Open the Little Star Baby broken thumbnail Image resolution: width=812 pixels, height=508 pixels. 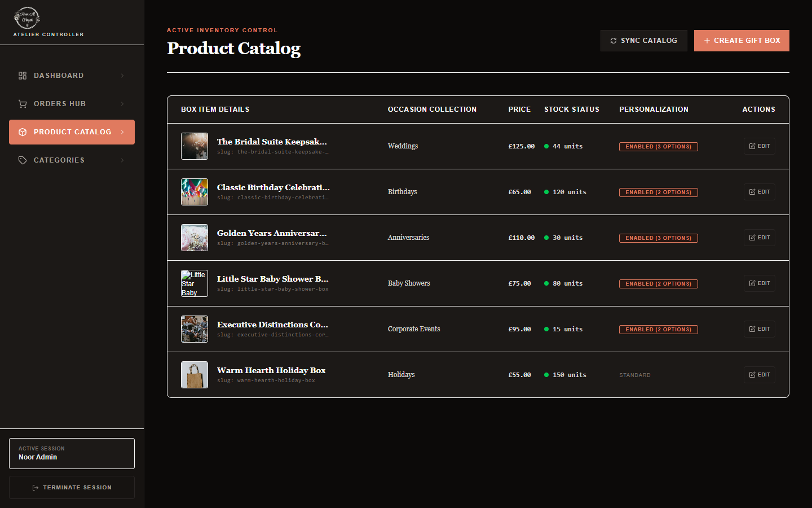195,283
